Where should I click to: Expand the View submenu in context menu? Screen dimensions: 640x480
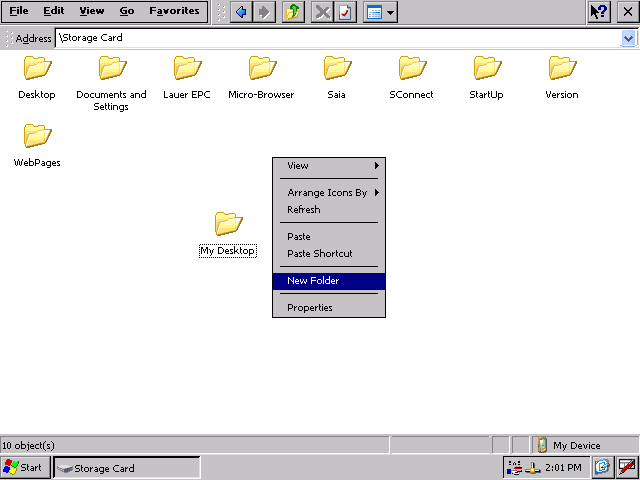(x=329, y=166)
